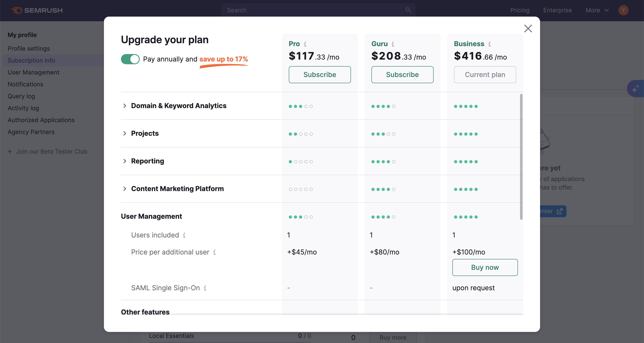Click the Business plan info icon
This screenshot has width=644, height=343.
pyautogui.click(x=490, y=44)
